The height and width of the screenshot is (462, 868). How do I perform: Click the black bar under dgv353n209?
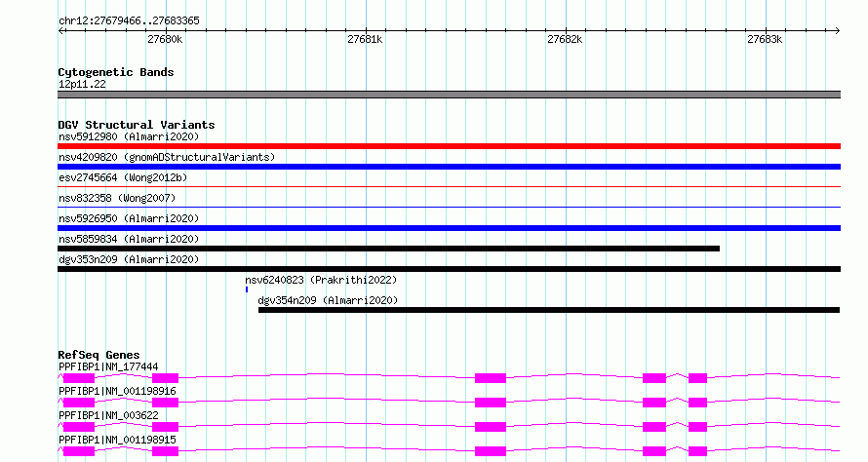click(x=449, y=269)
